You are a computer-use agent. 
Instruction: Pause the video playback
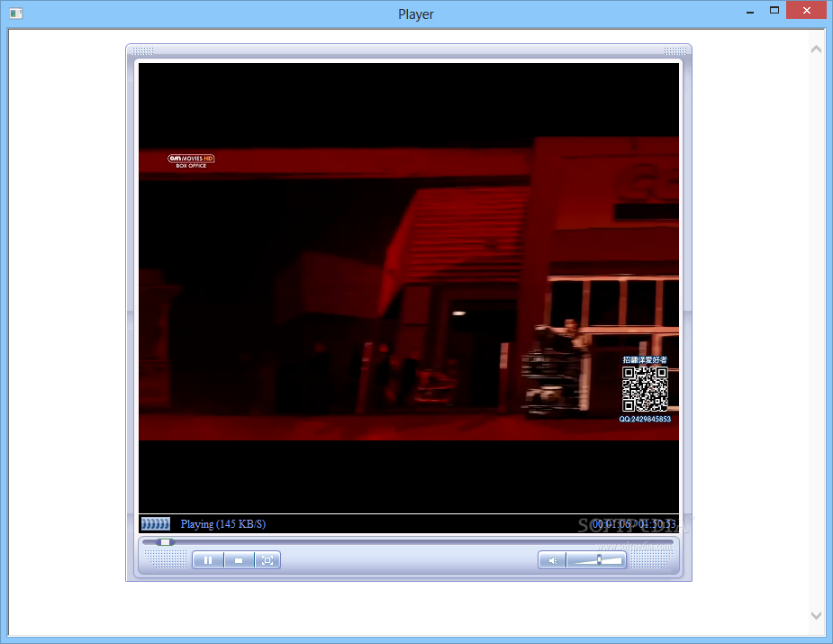208,560
